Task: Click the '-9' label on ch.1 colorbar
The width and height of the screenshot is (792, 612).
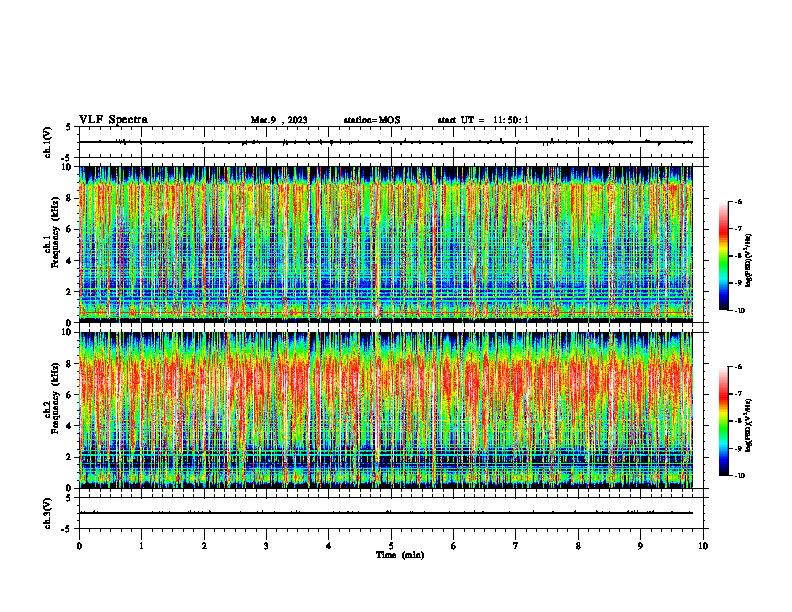Action: 739,283
